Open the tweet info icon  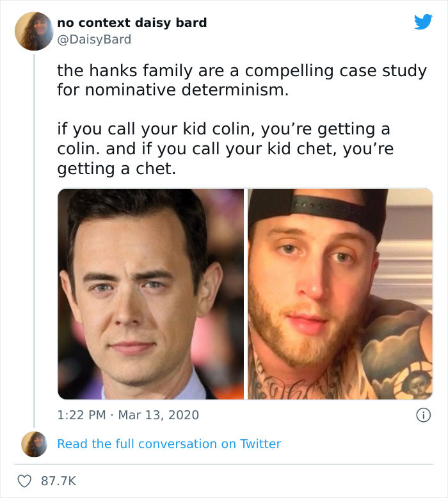pyautogui.click(x=423, y=415)
